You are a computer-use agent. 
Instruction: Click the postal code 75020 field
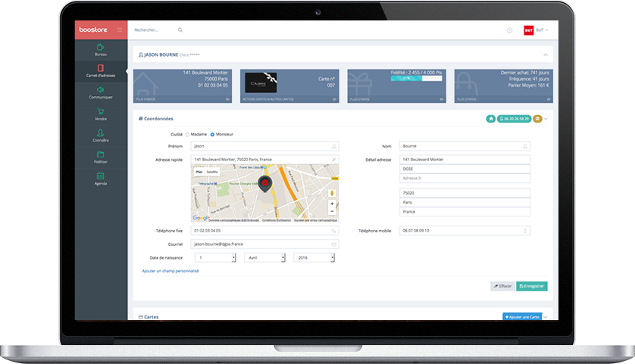465,193
